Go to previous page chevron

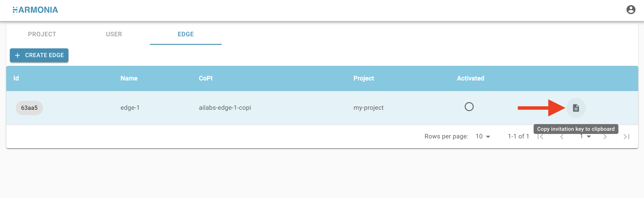click(562, 137)
